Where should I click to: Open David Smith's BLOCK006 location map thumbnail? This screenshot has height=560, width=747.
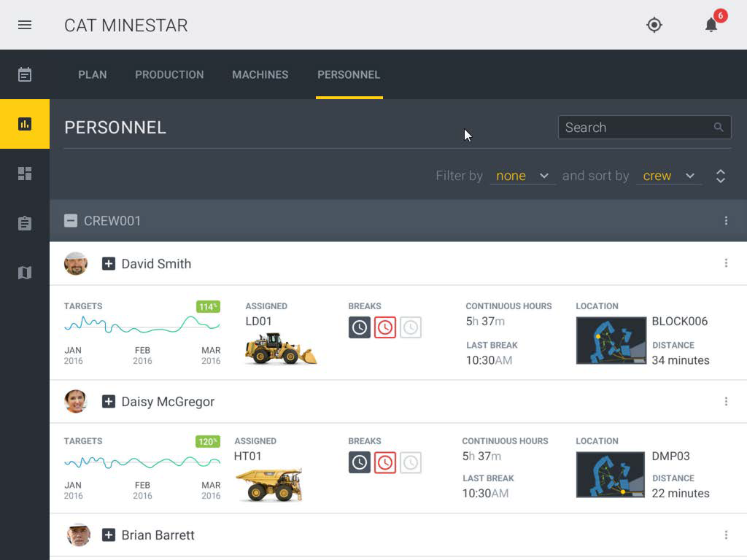(611, 341)
